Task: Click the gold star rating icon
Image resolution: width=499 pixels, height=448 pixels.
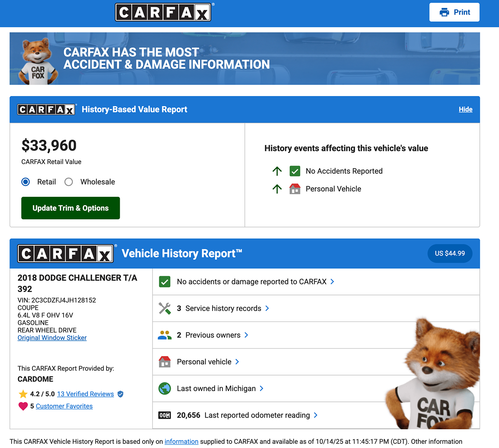Action: pos(23,394)
